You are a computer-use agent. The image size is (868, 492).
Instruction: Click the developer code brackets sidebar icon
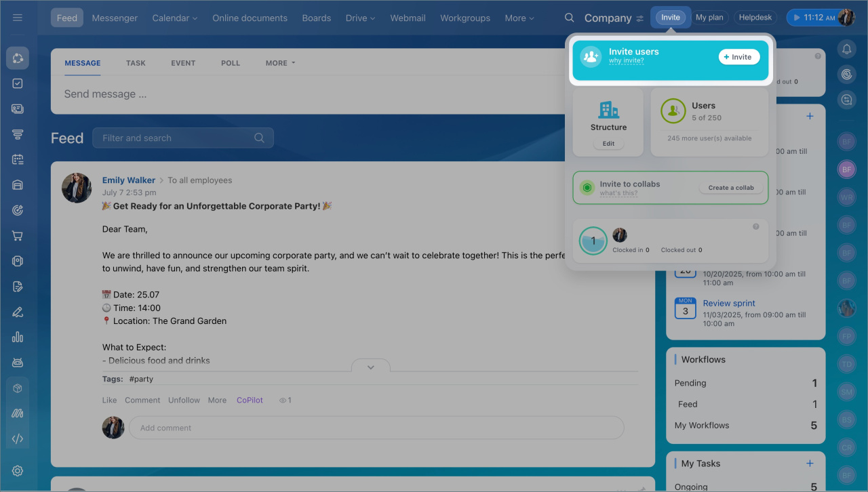click(18, 438)
